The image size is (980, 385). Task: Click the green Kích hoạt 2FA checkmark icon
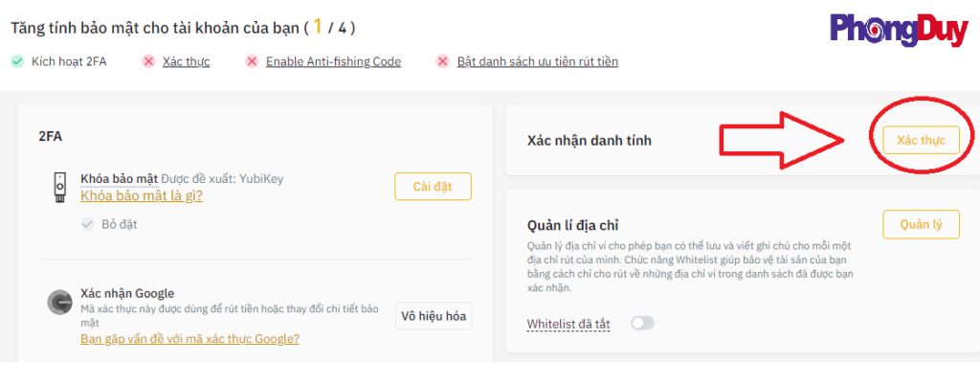click(17, 61)
